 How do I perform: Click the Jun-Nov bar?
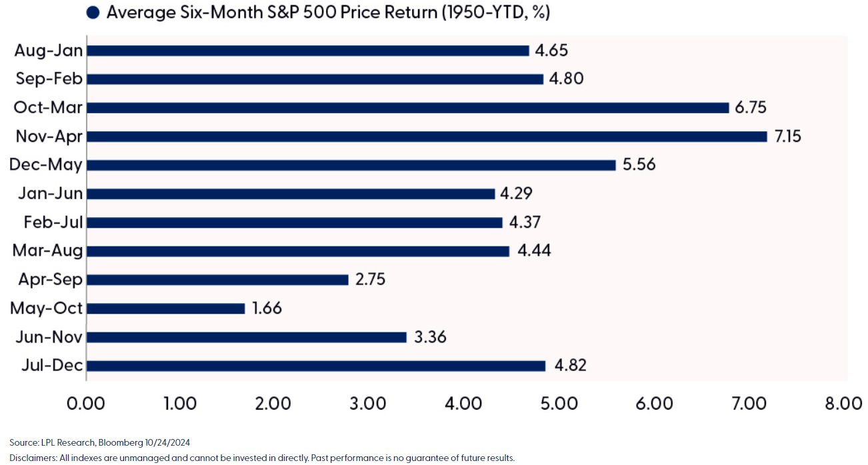[246, 337]
